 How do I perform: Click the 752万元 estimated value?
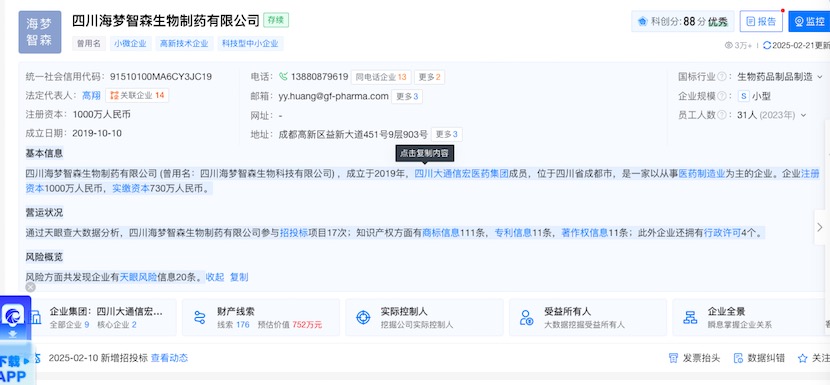pos(307,325)
